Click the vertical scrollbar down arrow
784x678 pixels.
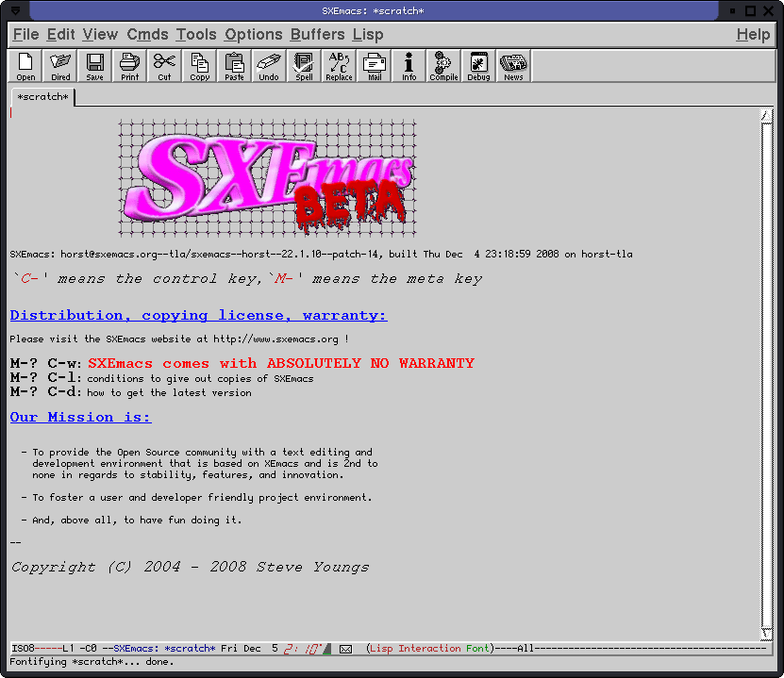coord(766,635)
